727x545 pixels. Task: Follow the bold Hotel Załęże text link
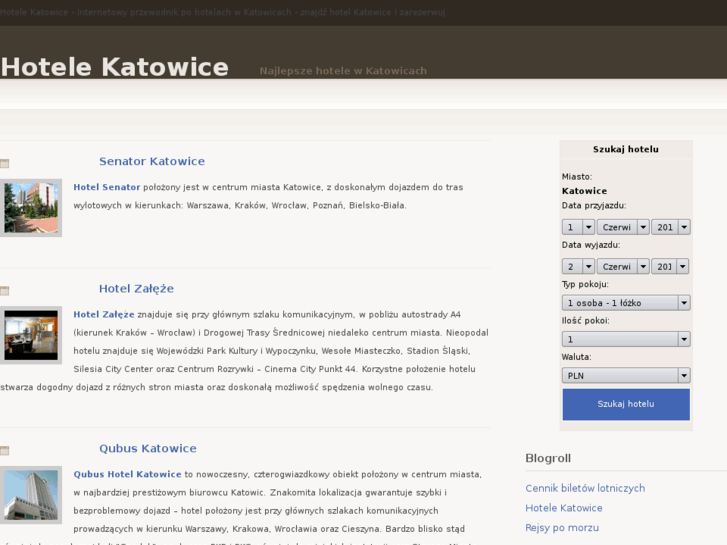pyautogui.click(x=104, y=314)
